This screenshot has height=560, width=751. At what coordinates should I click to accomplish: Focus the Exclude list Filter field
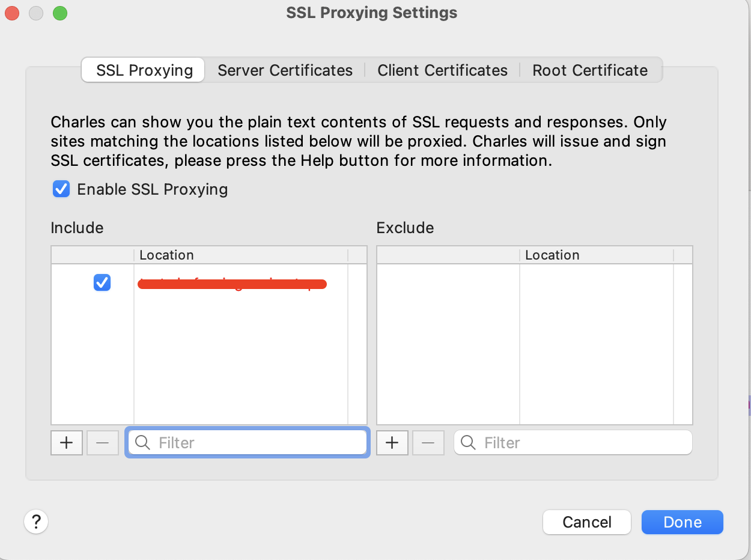573,443
